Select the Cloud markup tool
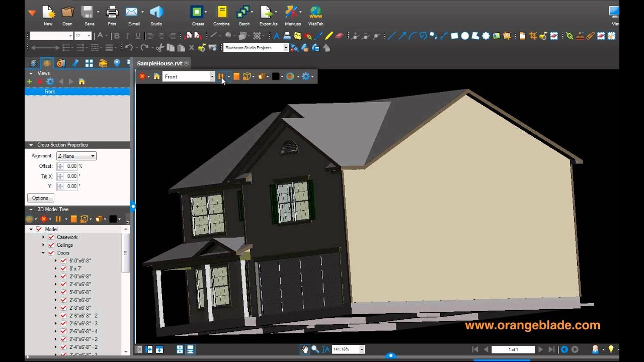 (486, 36)
